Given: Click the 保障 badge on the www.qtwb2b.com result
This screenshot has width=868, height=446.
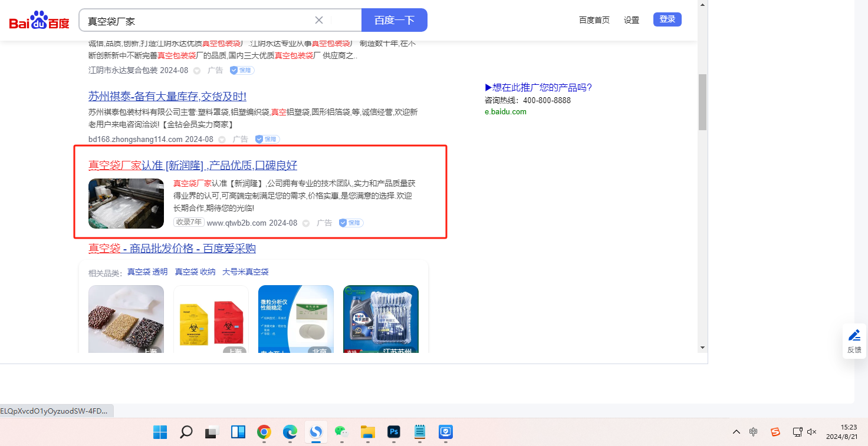Looking at the screenshot, I should coord(351,223).
